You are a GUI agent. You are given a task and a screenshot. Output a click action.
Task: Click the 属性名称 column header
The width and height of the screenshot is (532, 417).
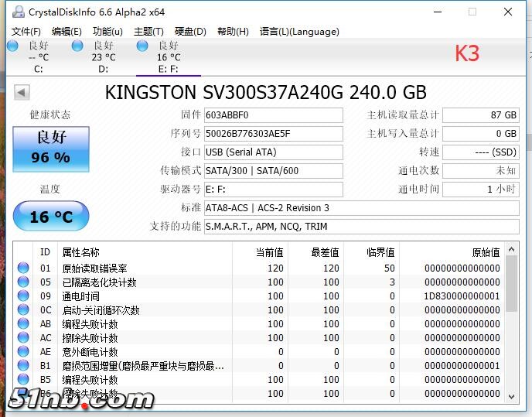(x=80, y=252)
